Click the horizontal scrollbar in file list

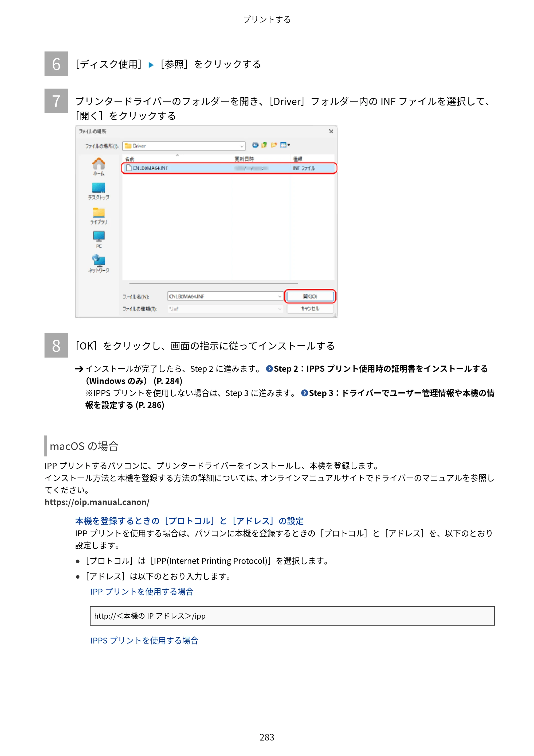pos(213,283)
